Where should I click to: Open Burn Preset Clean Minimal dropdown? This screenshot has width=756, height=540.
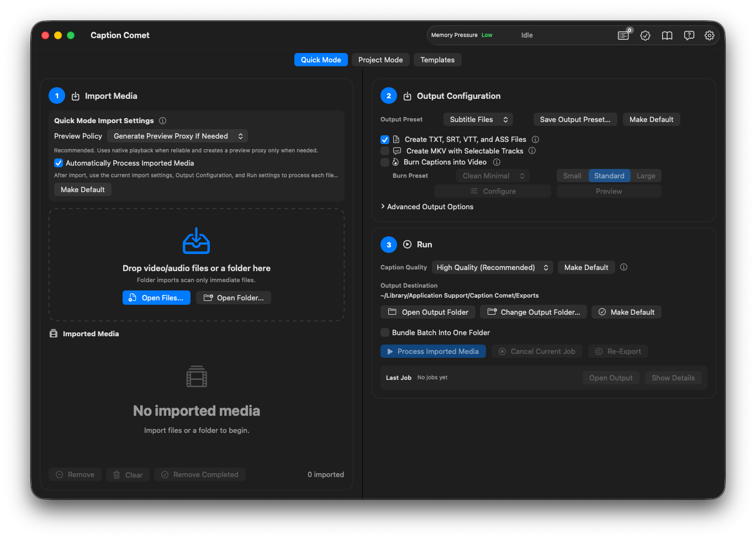click(493, 176)
